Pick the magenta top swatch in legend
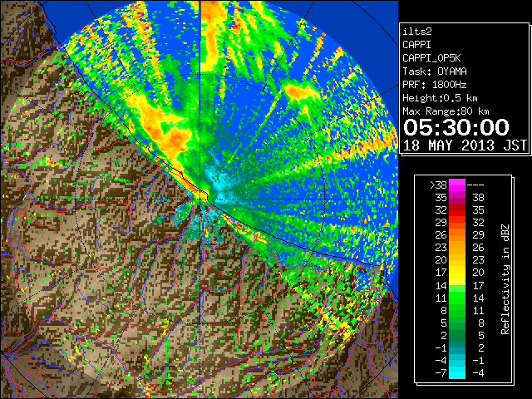The height and width of the screenshot is (399, 532). click(457, 185)
